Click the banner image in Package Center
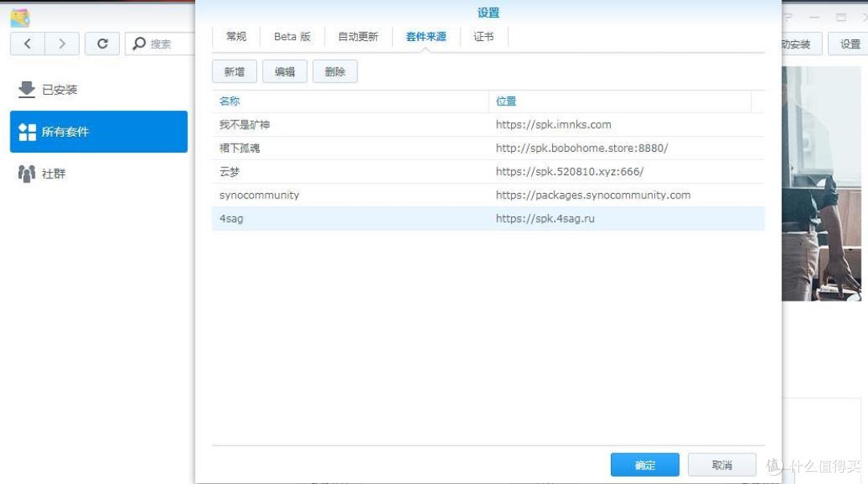The height and width of the screenshot is (484, 868). [x=821, y=183]
